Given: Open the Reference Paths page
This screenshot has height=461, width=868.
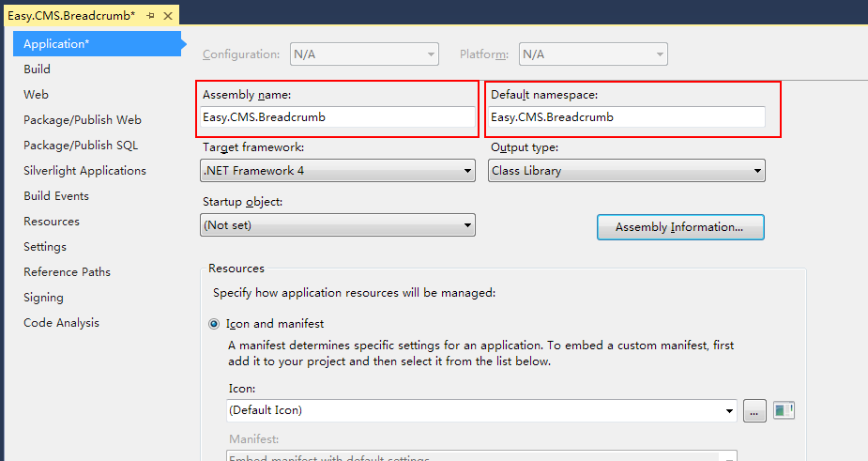Looking at the screenshot, I should tap(67, 272).
